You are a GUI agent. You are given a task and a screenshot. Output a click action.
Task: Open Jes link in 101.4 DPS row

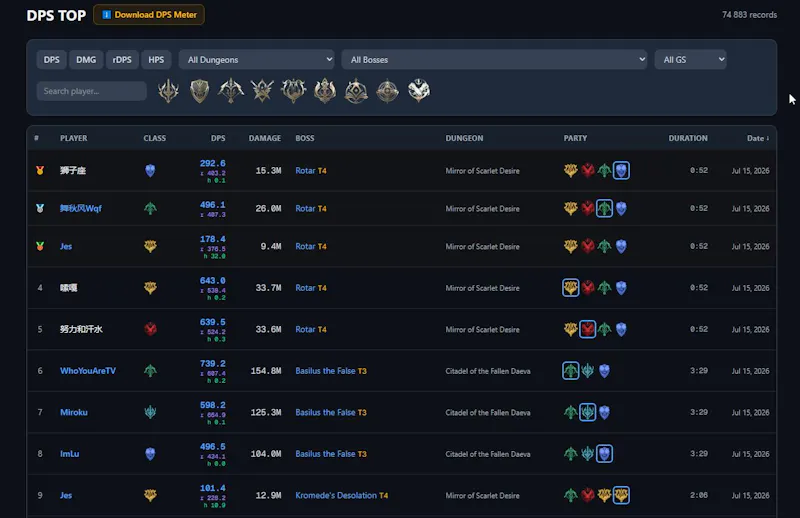[x=66, y=495]
